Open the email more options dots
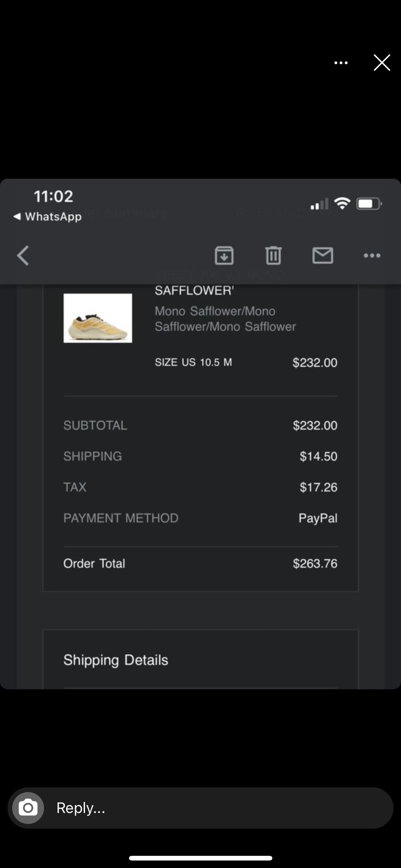Screen dimensions: 401x868 coord(372,255)
